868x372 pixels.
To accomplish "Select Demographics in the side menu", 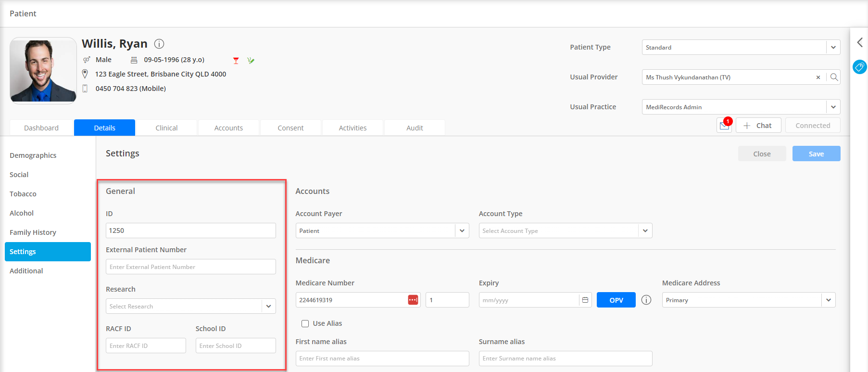I will coord(48,155).
